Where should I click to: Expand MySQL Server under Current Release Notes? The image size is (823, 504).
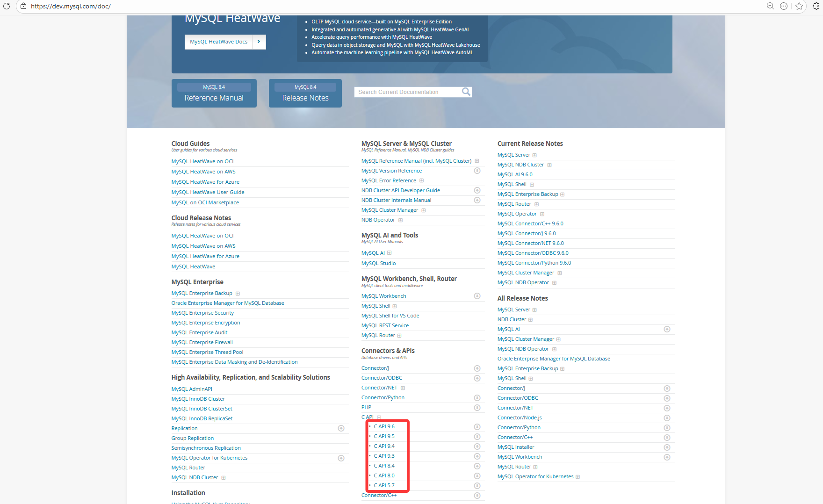coord(534,155)
